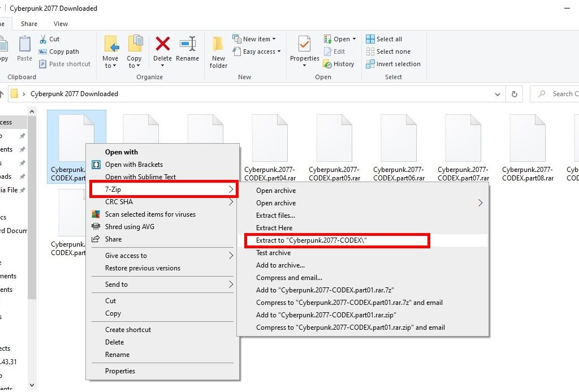
Task: Click Cyberpunk 2077 Downloaded breadcrumb path
Action: coord(74,94)
